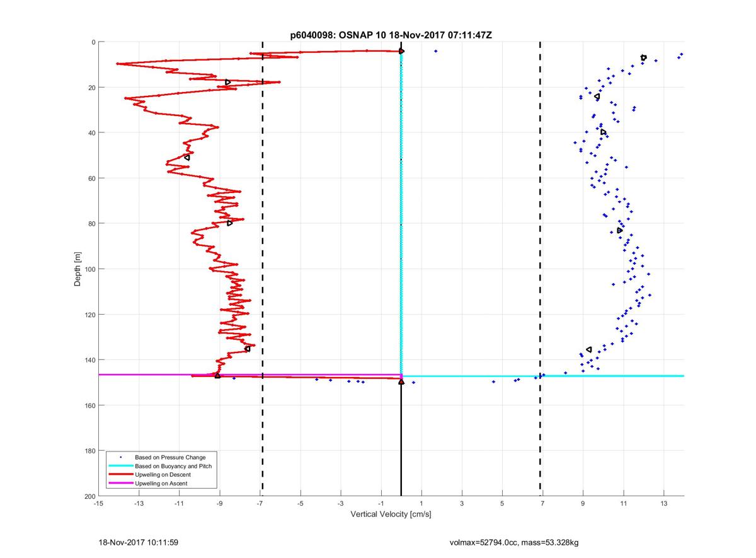Click depth axis tick label 100
The height and width of the screenshot is (558, 756).
click(89, 269)
